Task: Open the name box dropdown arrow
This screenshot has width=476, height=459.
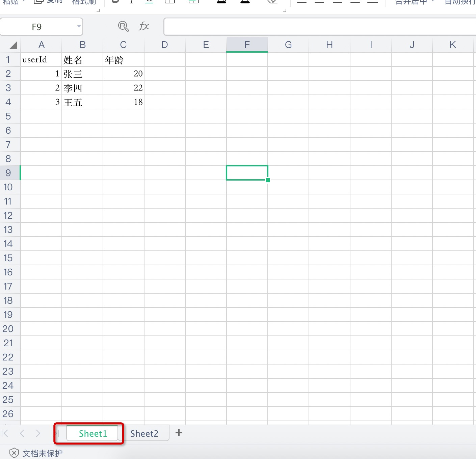Action: click(x=79, y=26)
